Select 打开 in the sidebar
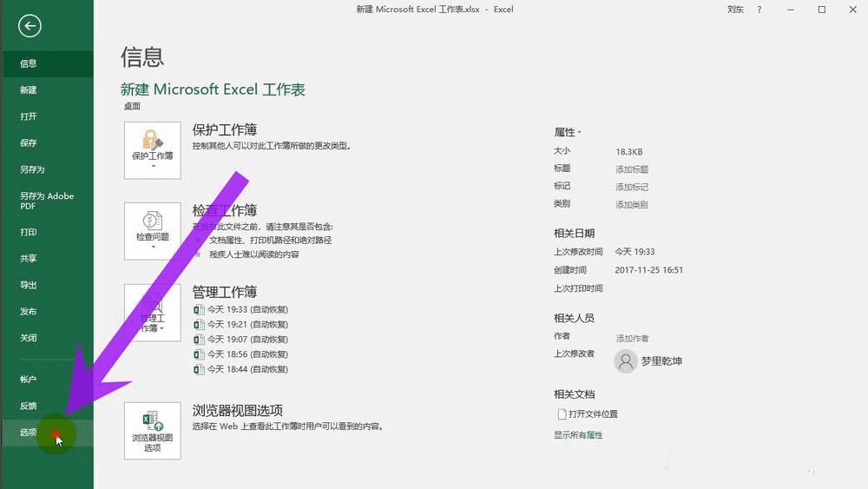The width and height of the screenshot is (868, 489). (x=47, y=116)
